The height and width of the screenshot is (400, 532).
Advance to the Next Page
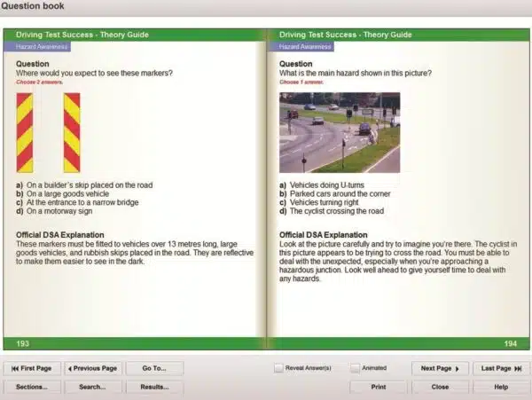coord(440,368)
